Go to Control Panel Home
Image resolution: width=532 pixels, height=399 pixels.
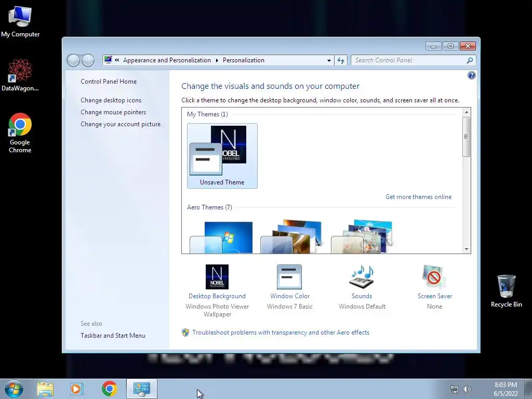(109, 82)
